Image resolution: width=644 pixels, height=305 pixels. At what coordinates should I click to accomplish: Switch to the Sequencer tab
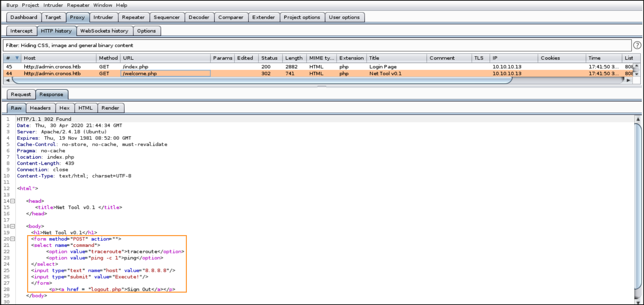click(166, 17)
